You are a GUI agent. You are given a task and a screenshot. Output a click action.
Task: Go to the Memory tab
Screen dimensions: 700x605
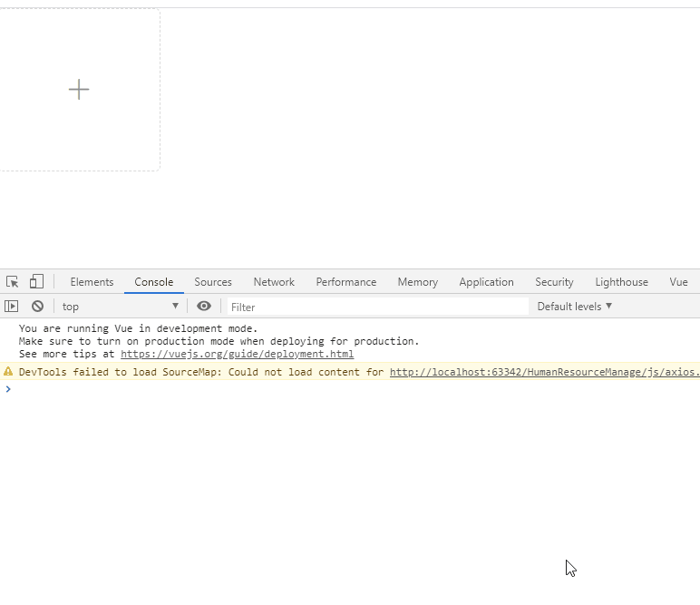click(418, 282)
